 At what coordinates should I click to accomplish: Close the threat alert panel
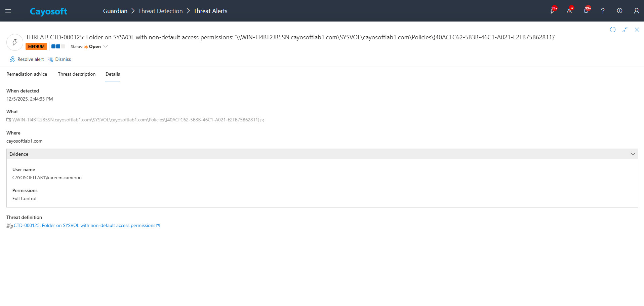[637, 30]
